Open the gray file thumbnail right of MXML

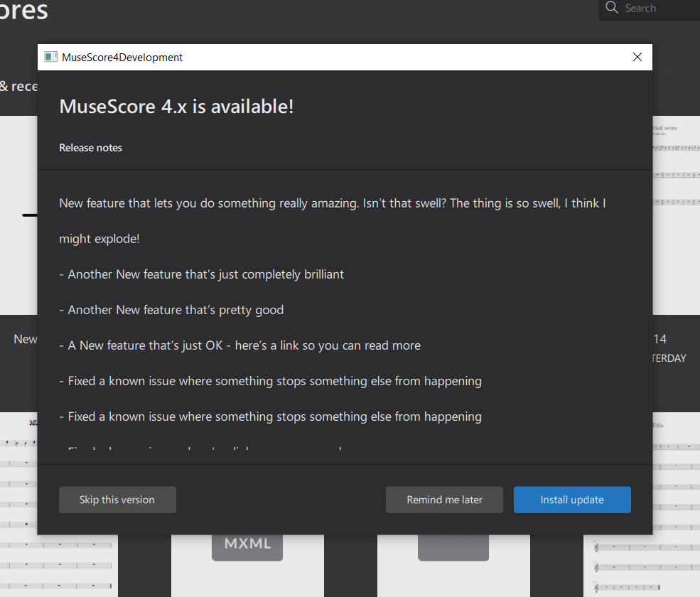coord(453,566)
